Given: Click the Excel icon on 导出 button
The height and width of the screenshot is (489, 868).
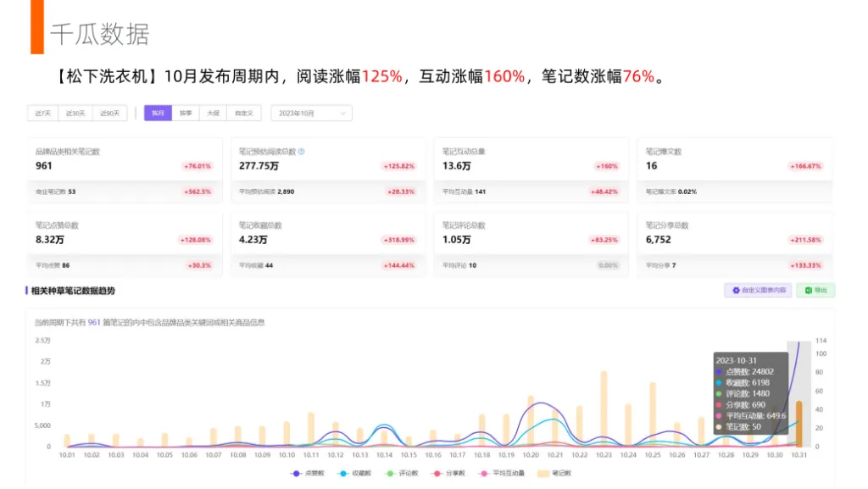Looking at the screenshot, I should [809, 291].
